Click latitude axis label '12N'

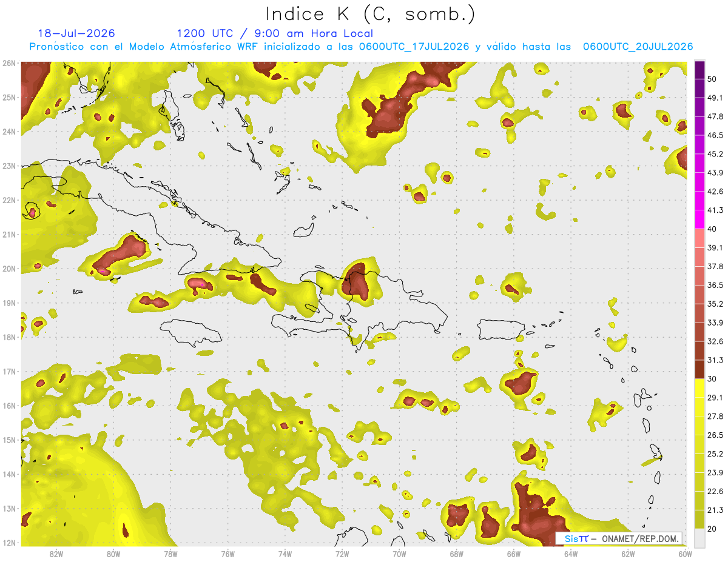click(x=9, y=543)
